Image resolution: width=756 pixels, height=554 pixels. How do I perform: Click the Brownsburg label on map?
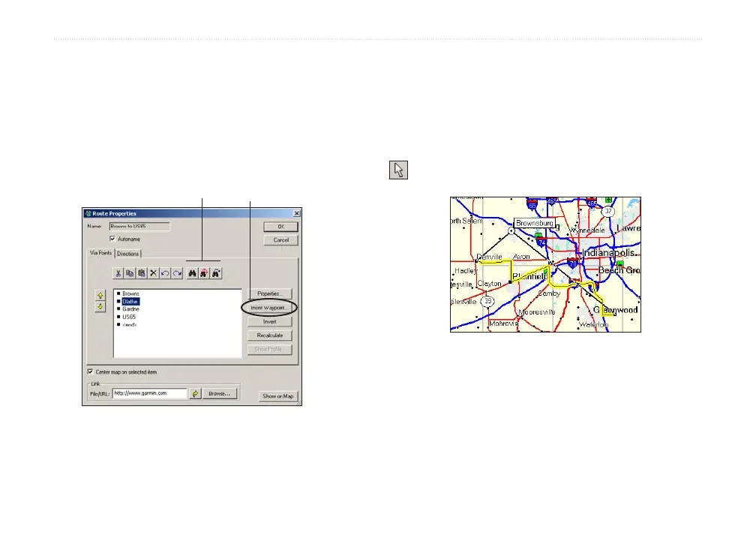pyautogui.click(x=535, y=223)
